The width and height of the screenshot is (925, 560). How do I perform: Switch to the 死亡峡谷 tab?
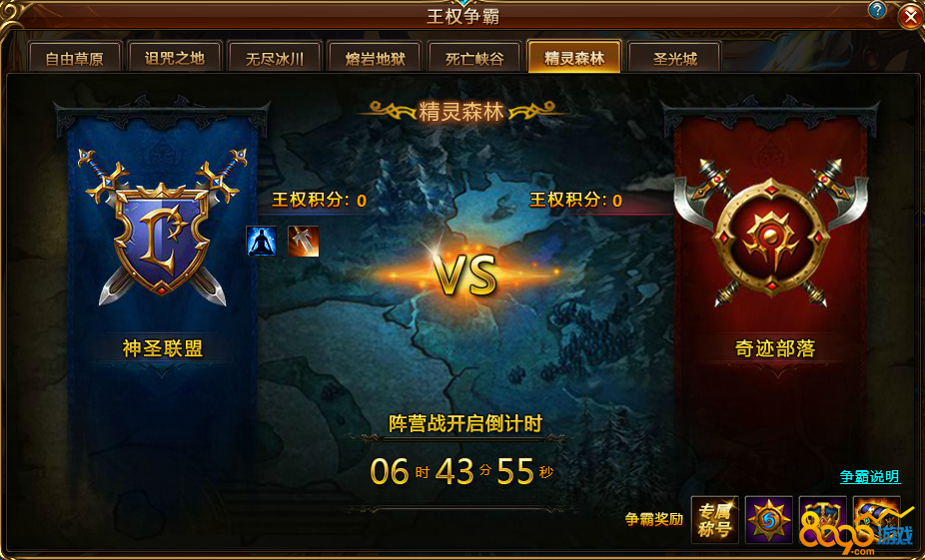[x=474, y=58]
